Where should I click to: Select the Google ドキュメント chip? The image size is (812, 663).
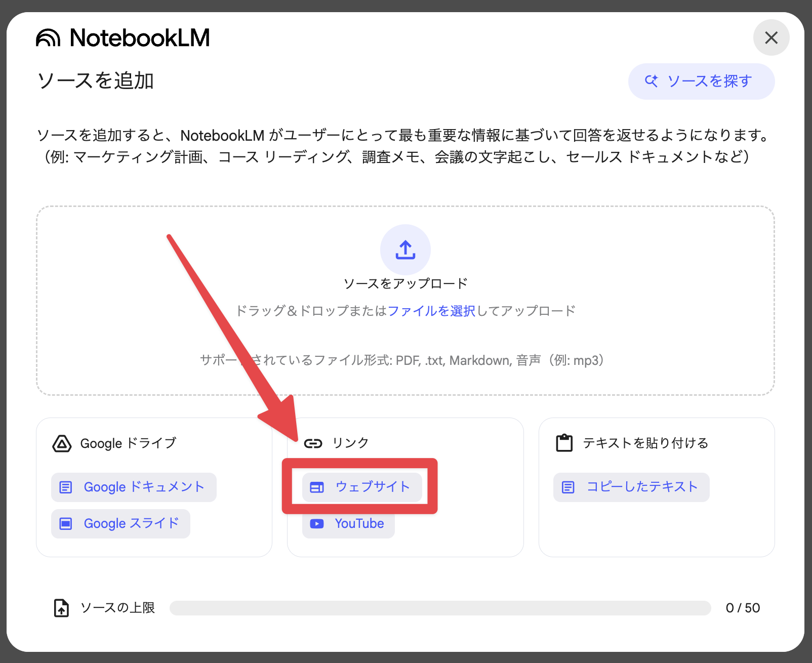coord(134,487)
